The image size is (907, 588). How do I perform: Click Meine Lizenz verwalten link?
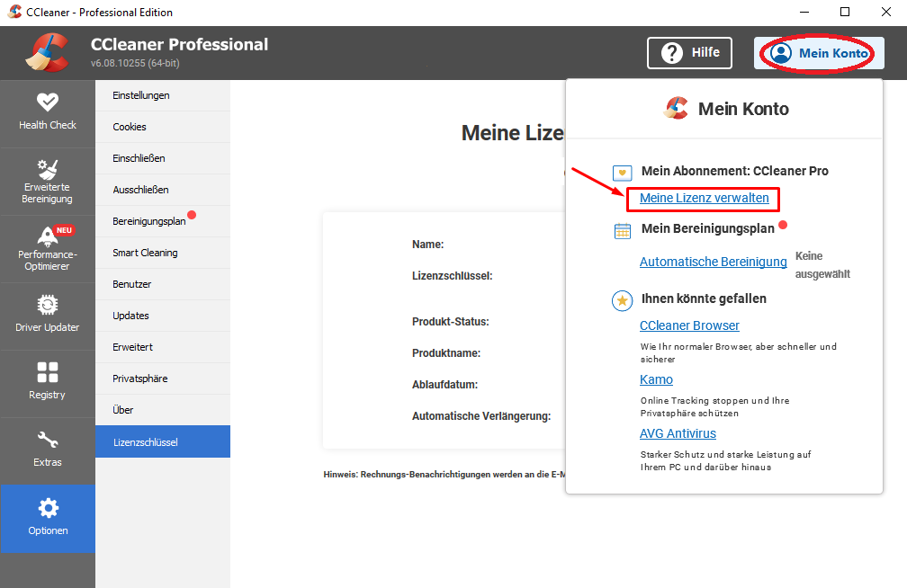pyautogui.click(x=704, y=198)
